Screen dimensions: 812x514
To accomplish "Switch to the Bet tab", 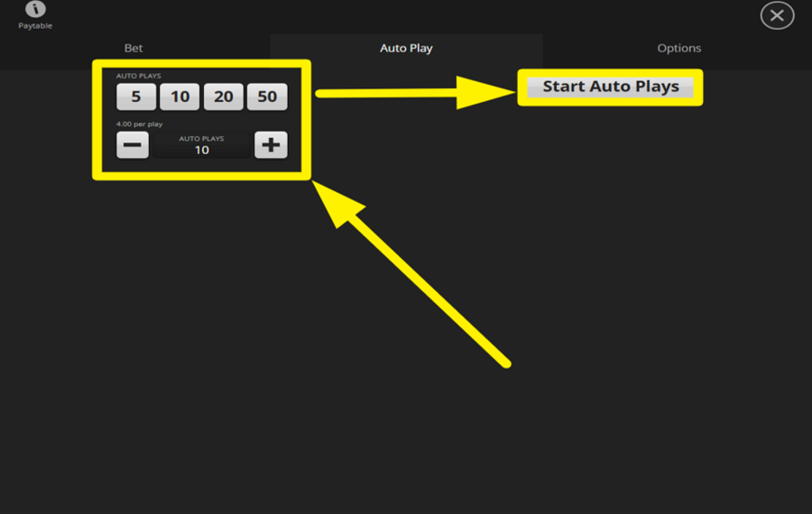I will 134,48.
